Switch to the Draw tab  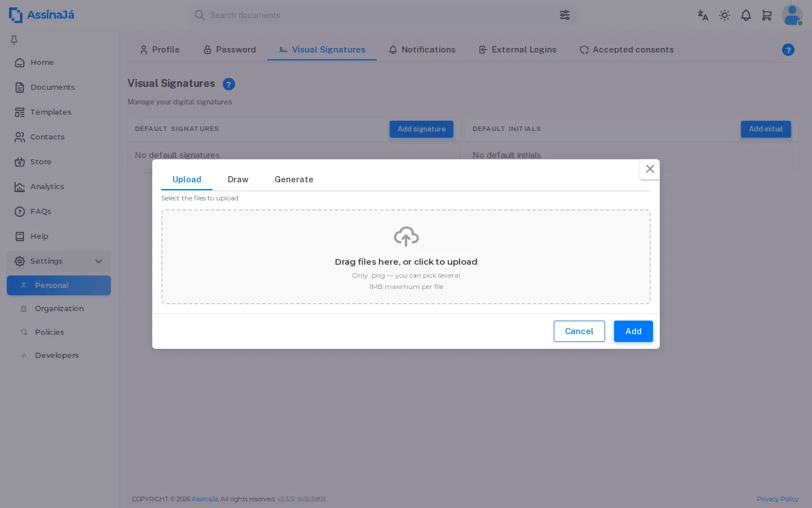point(238,179)
